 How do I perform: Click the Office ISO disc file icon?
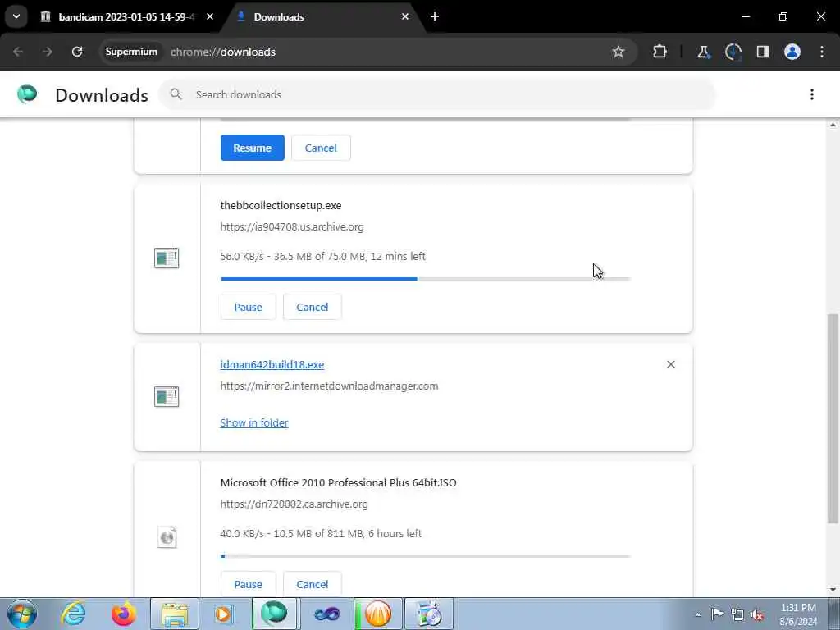(167, 537)
